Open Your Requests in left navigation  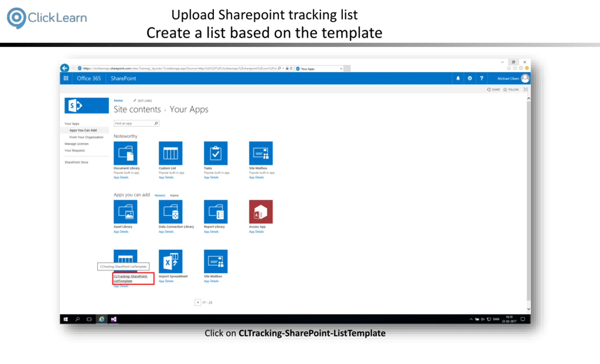pos(75,150)
